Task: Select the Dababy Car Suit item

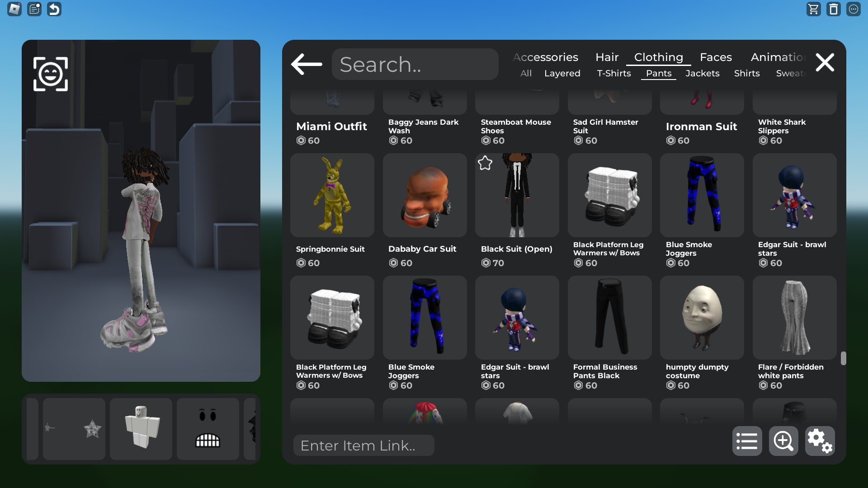Action: pyautogui.click(x=425, y=196)
